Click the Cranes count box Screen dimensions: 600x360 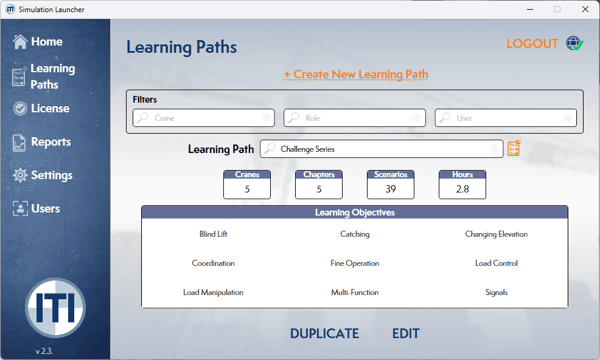click(x=247, y=185)
